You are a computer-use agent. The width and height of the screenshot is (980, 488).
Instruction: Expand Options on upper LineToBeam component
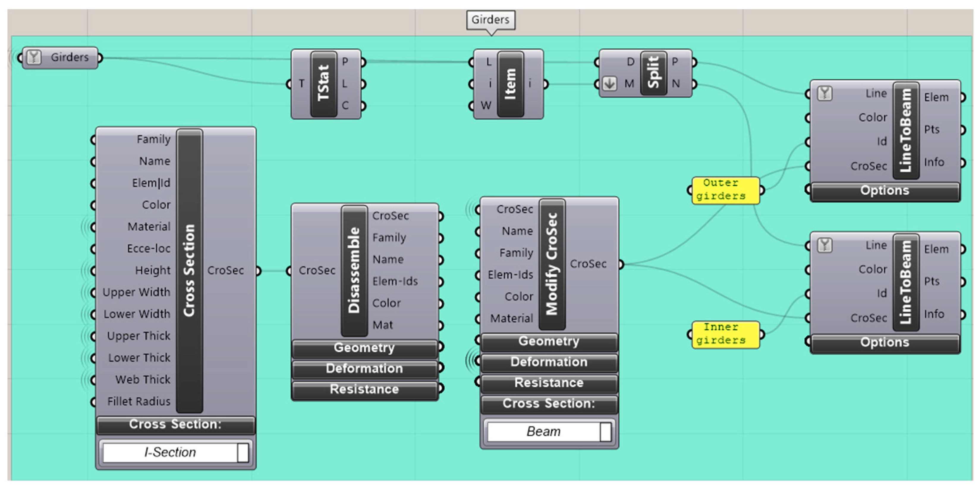click(885, 190)
